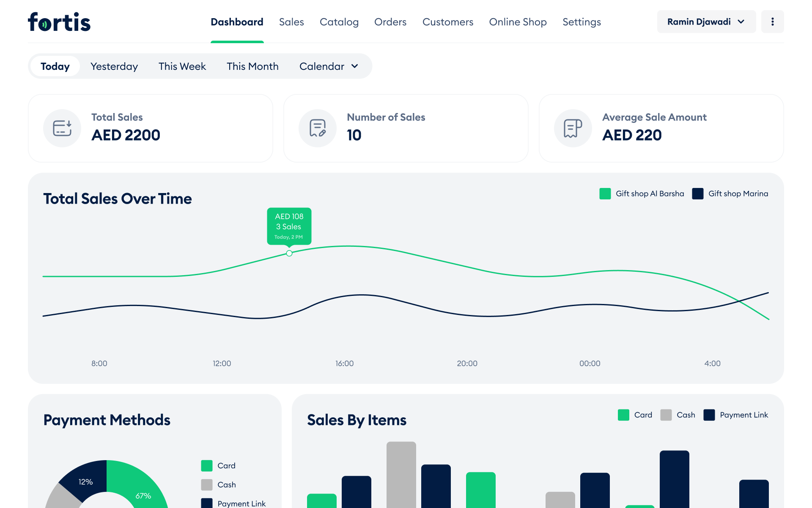This screenshot has width=812, height=508.
Task: Click the Number of Sales receipt icon
Action: [318, 128]
